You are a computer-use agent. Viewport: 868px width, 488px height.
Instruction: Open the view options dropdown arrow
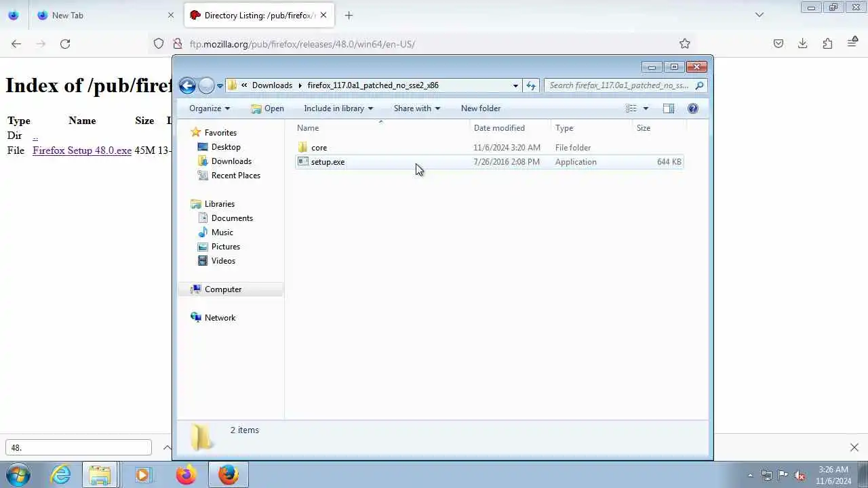tap(646, 108)
